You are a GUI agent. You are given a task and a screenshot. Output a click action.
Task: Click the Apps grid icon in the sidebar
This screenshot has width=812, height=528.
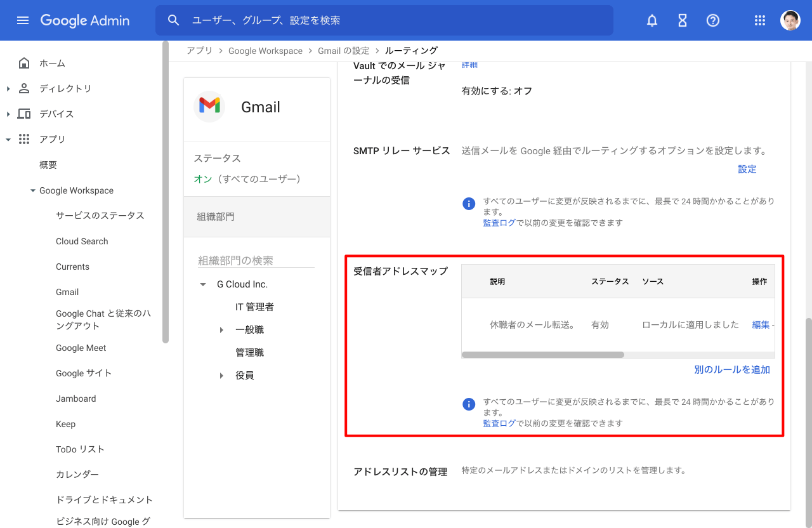coord(24,139)
